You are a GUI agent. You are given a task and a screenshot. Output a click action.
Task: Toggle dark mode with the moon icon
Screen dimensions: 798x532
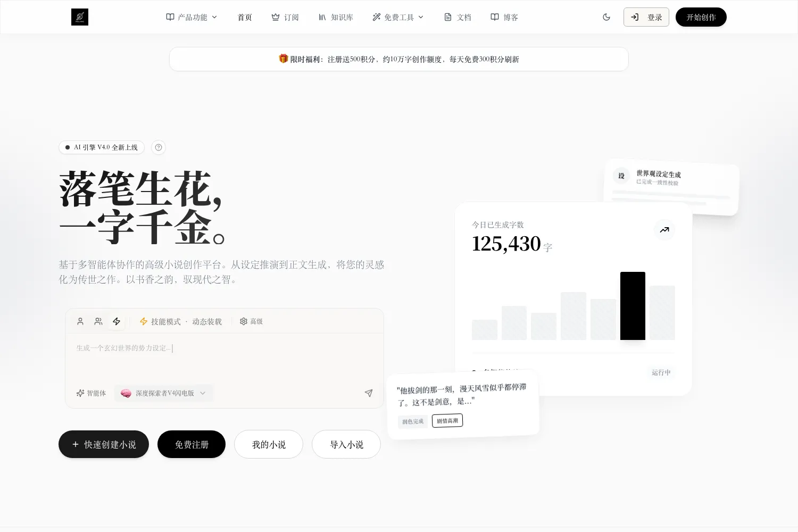[x=606, y=17]
